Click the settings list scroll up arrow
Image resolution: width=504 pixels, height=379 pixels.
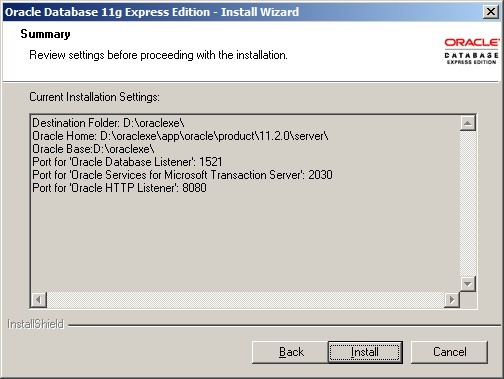coord(468,123)
